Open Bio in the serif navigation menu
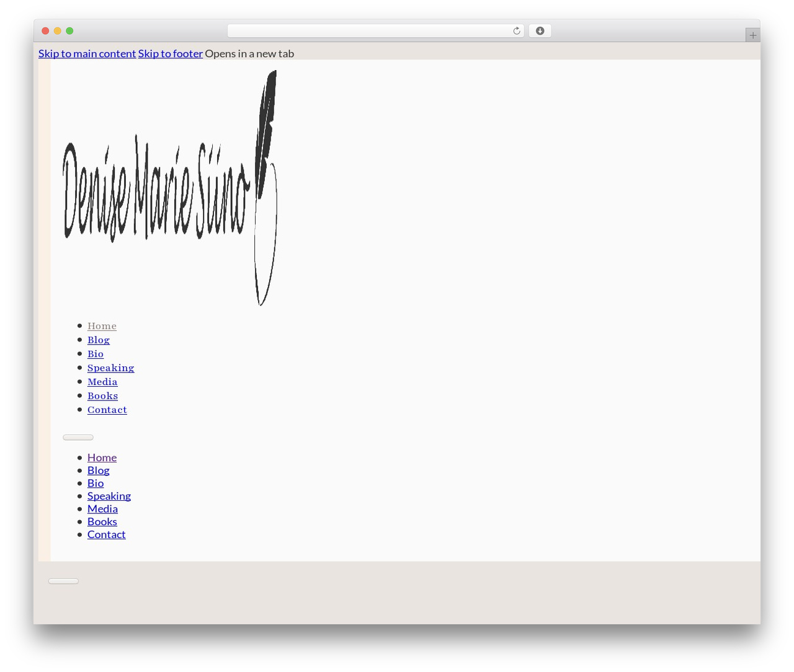Image resolution: width=794 pixels, height=672 pixels. coord(96,354)
